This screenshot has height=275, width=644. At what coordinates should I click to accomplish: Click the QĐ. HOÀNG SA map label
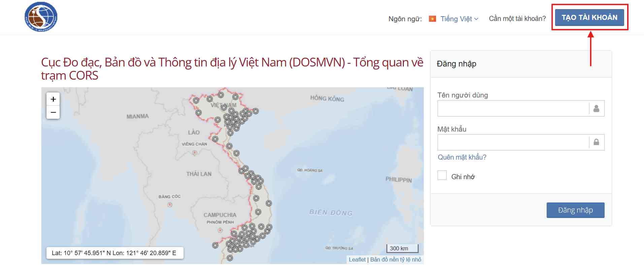[310, 170]
